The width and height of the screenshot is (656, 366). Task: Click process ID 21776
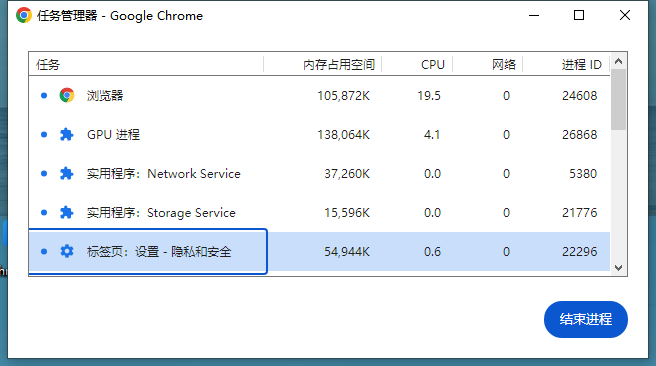[579, 212]
